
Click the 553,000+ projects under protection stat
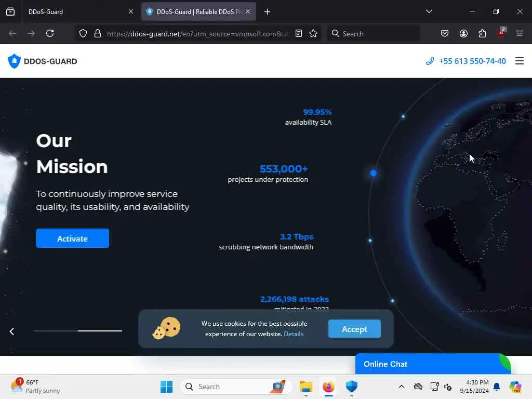pyautogui.click(x=268, y=174)
